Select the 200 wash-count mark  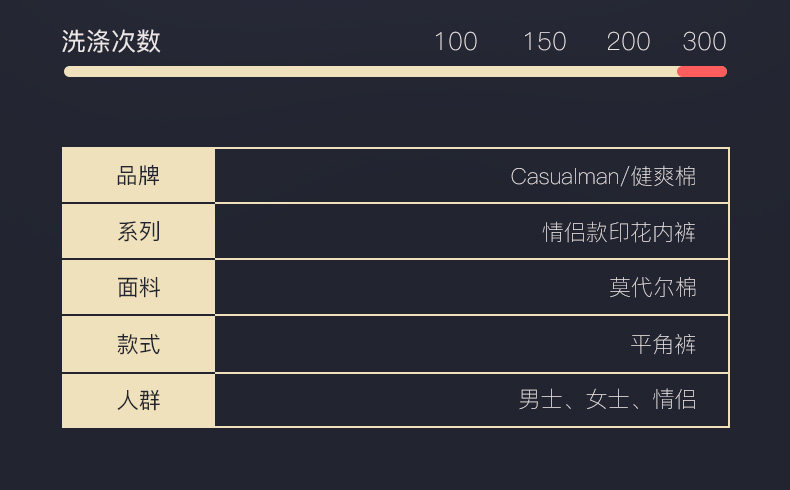pyautogui.click(x=628, y=42)
